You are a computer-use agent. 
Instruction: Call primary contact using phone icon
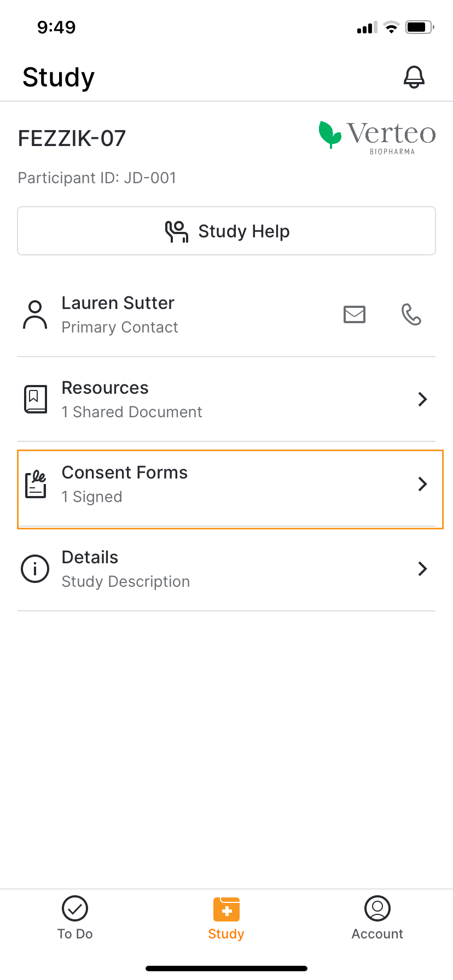pos(411,314)
